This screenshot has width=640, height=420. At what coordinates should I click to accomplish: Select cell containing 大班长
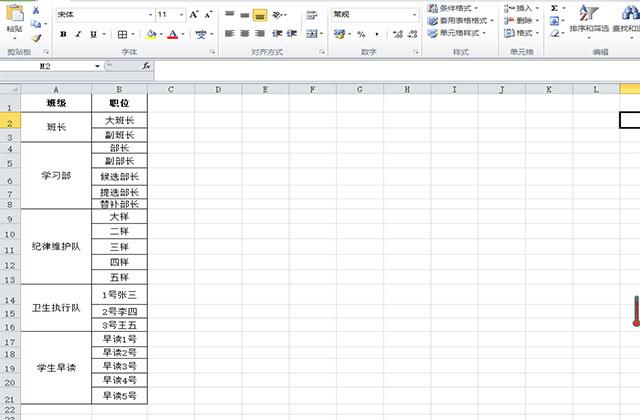coord(120,120)
